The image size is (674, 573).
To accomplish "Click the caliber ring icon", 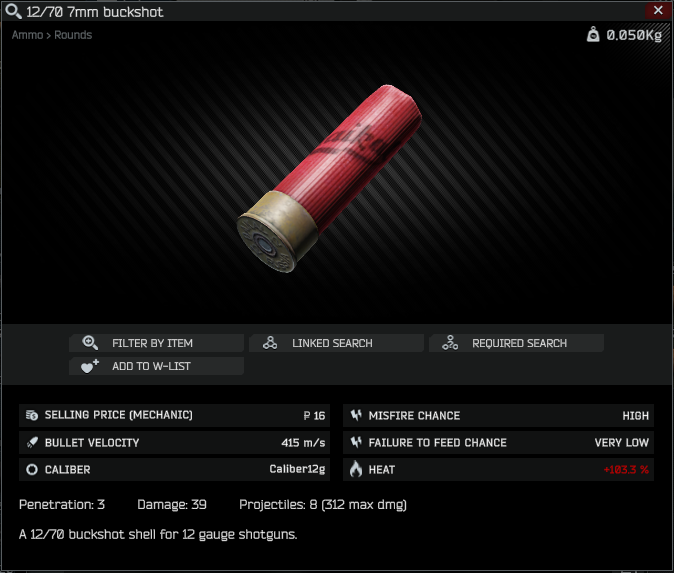I will tap(32, 469).
